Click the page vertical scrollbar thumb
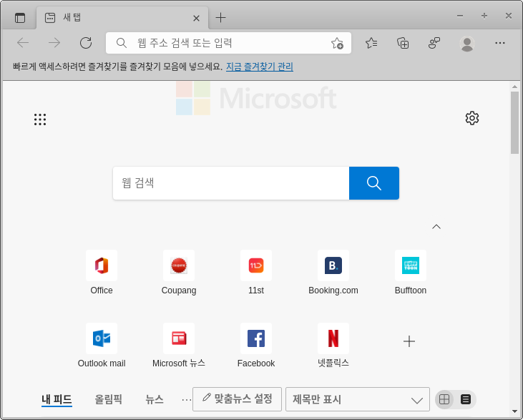The height and width of the screenshot is (420, 523). 514,122
